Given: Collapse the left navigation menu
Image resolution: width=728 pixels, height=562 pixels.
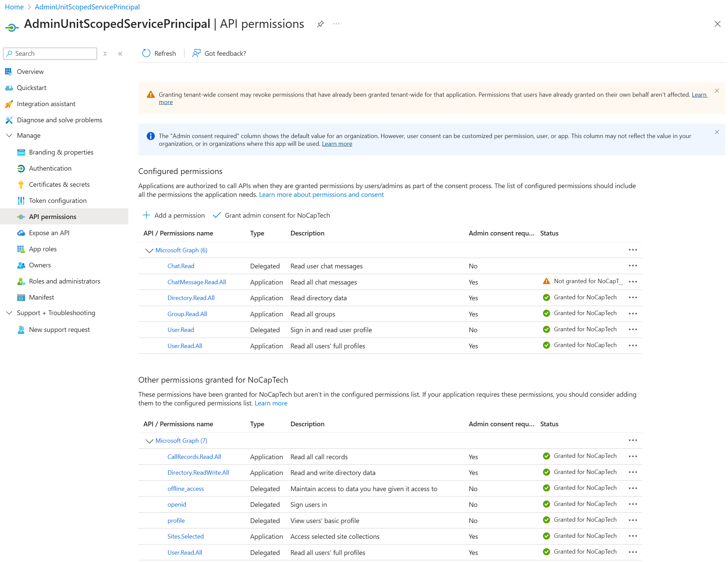Looking at the screenshot, I should coord(120,54).
